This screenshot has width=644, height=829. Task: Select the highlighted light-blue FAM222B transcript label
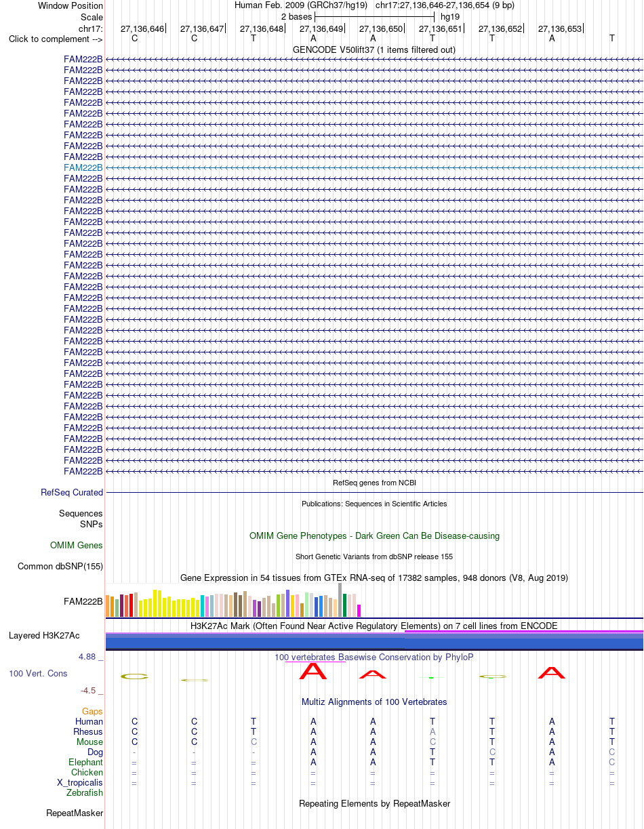tap(83, 167)
